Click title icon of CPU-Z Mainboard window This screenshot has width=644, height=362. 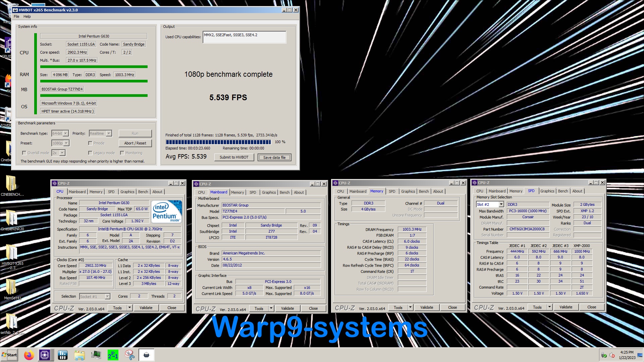(x=196, y=184)
